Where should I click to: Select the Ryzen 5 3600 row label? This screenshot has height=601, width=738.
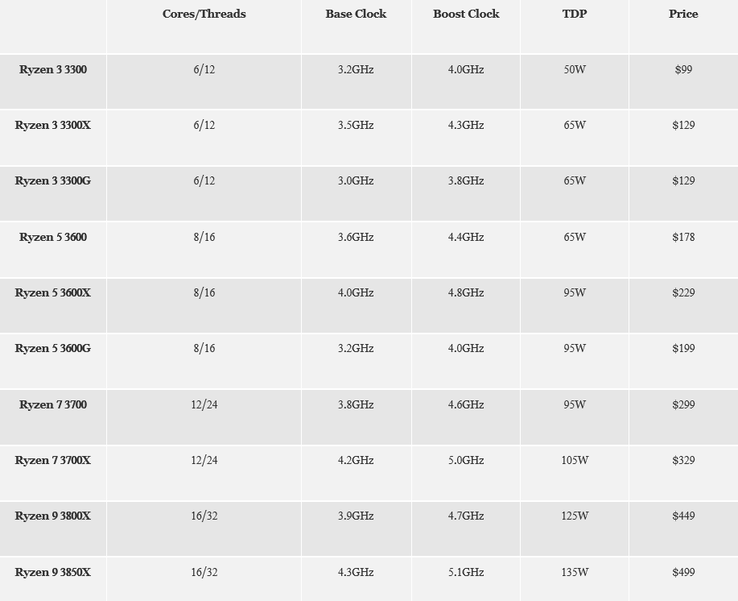point(53,237)
